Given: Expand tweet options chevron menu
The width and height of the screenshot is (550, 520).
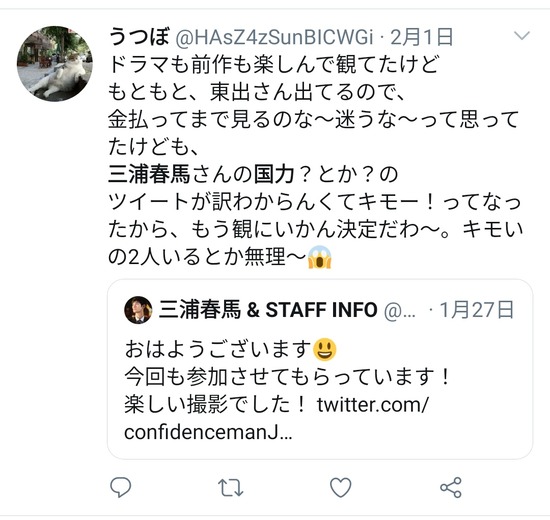Looking at the screenshot, I should (522, 35).
